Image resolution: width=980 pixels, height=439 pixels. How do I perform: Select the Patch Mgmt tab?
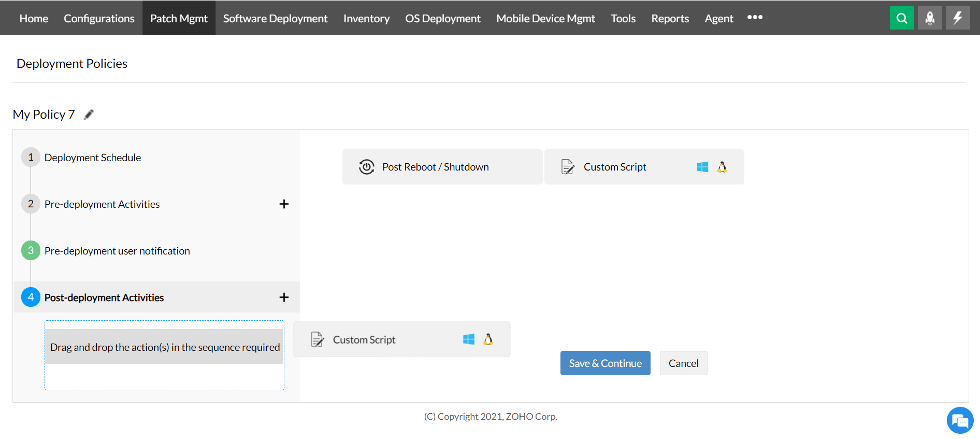pos(179,18)
